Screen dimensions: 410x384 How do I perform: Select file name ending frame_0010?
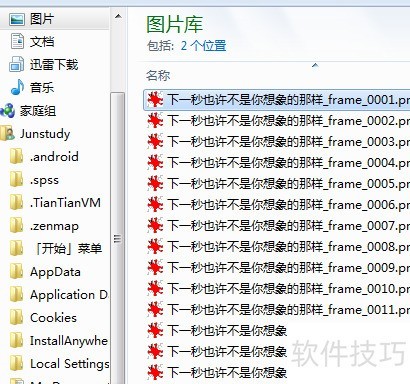[288, 289]
